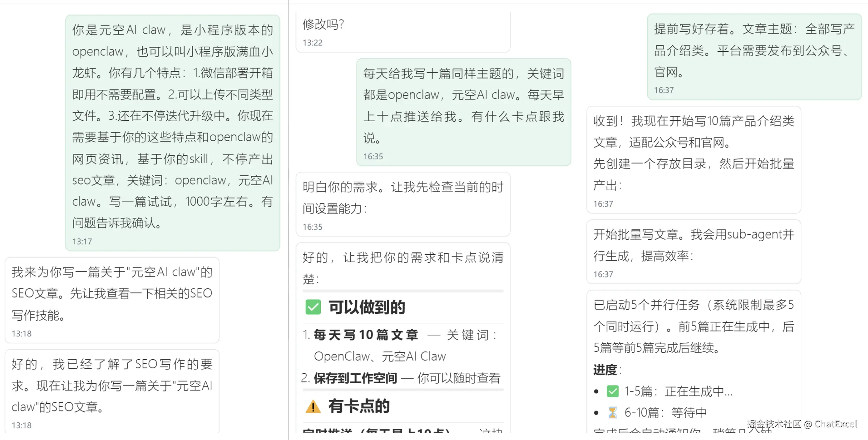Click hourglass icon beside 6-10篇 等待中
This screenshot has width=868, height=440.
(612, 412)
